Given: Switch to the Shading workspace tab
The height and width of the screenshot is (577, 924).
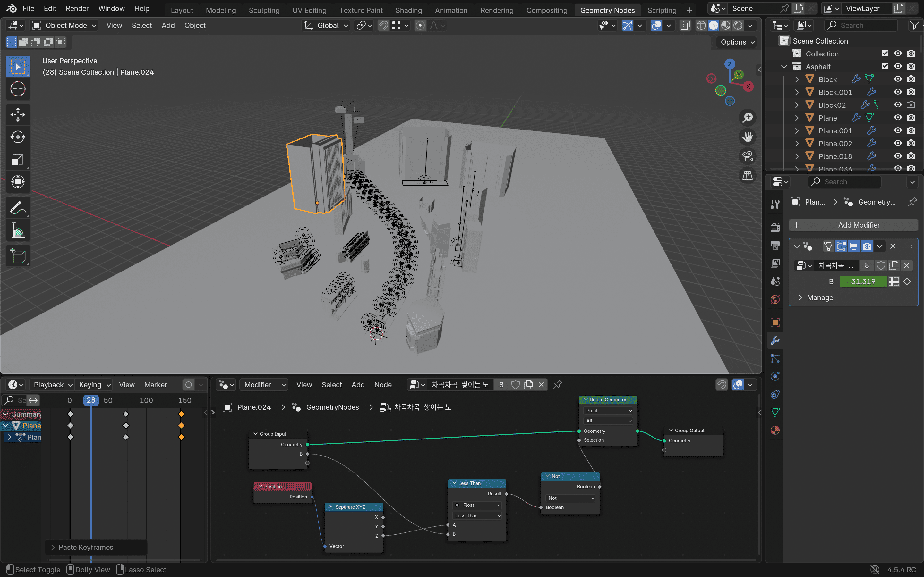Looking at the screenshot, I should coord(408,10).
